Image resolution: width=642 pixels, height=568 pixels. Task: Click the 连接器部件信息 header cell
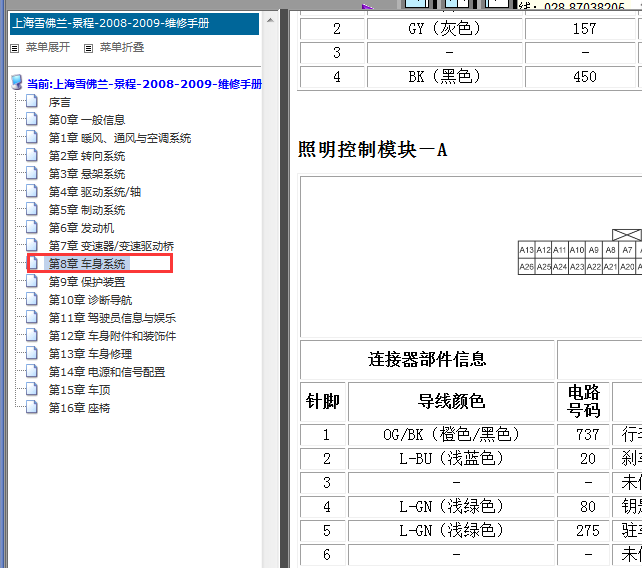click(x=427, y=359)
